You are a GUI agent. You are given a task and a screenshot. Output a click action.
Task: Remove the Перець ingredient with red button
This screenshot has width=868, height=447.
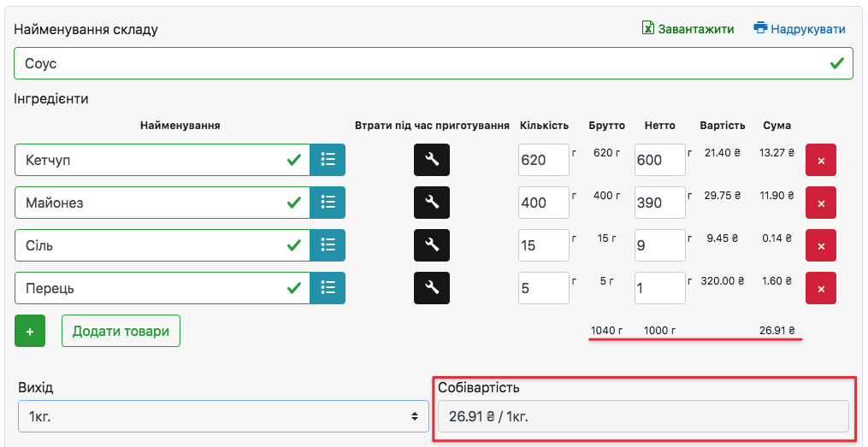click(821, 288)
